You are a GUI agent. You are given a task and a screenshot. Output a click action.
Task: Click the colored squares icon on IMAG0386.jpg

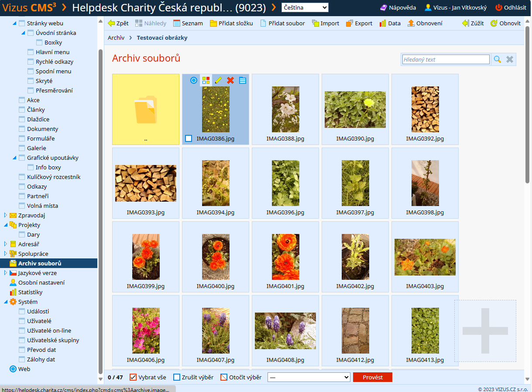206,80
